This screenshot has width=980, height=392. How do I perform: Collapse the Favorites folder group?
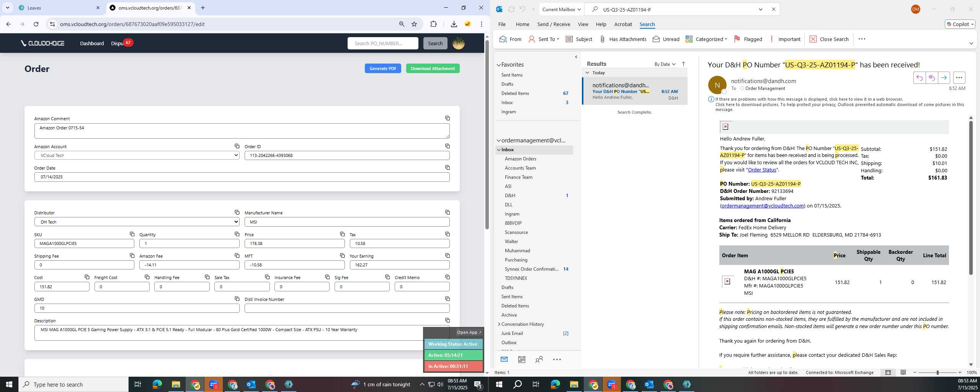pos(499,65)
